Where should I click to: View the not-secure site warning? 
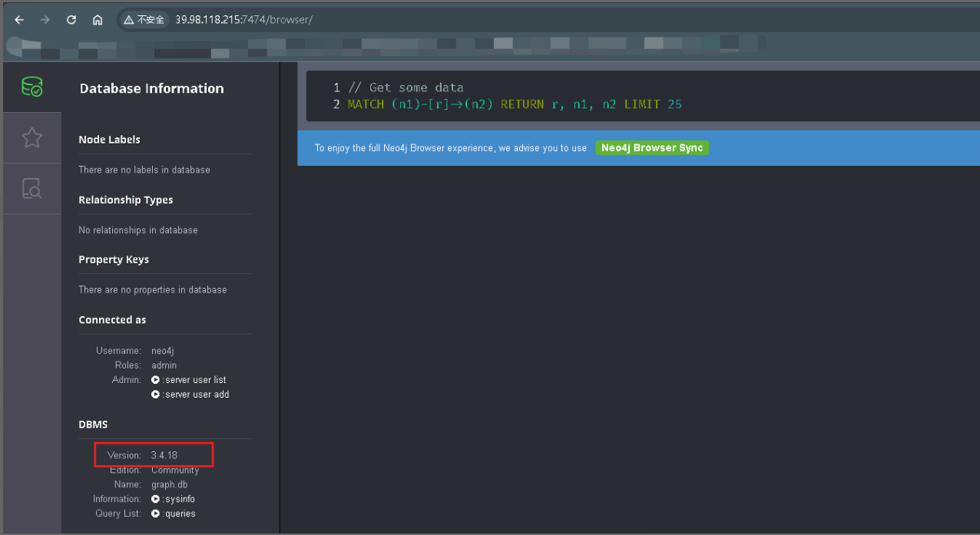point(144,20)
